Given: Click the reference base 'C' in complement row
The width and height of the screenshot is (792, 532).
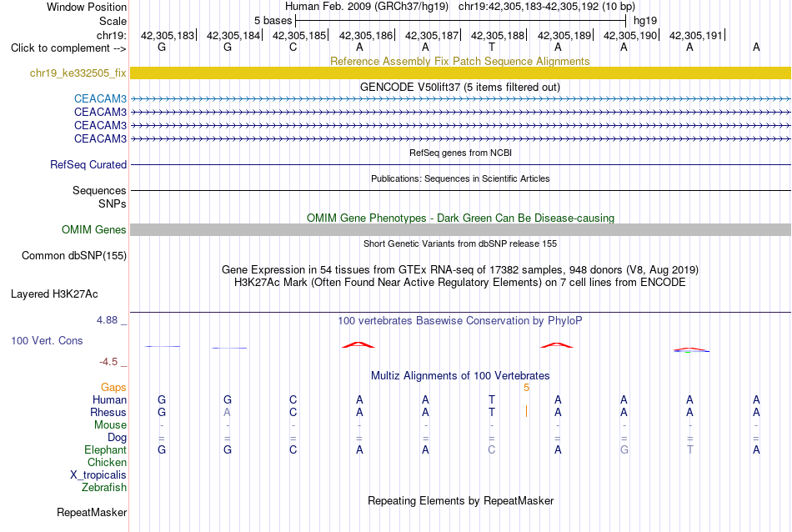Looking at the screenshot, I should coord(293,48).
